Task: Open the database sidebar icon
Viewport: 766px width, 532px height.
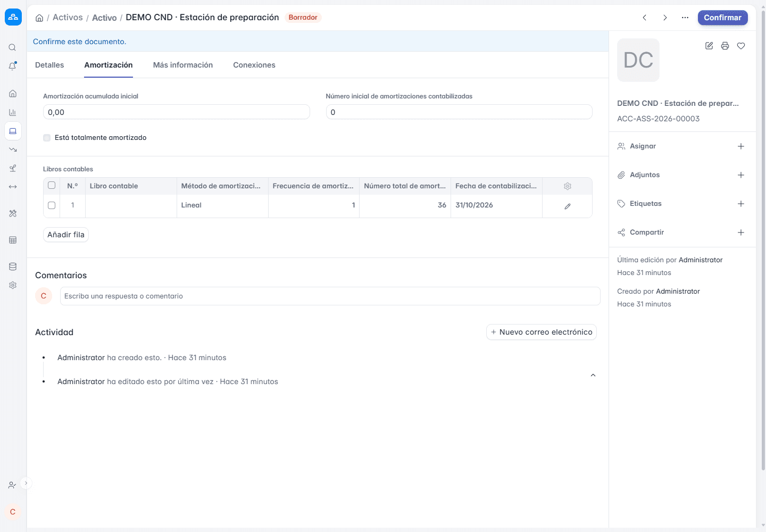Action: click(x=13, y=267)
